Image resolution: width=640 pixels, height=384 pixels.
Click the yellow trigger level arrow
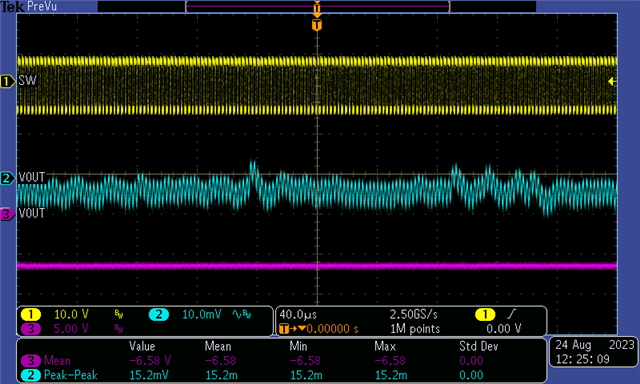pos(612,82)
